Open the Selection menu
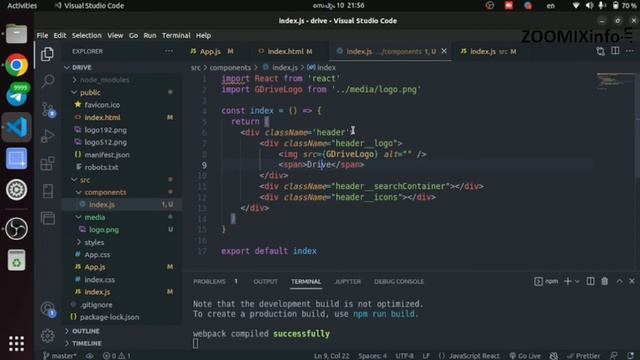The height and width of the screenshot is (360, 640). click(x=87, y=36)
